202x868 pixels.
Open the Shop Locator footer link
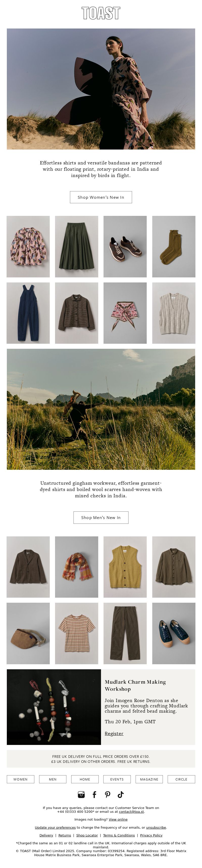(x=87, y=835)
